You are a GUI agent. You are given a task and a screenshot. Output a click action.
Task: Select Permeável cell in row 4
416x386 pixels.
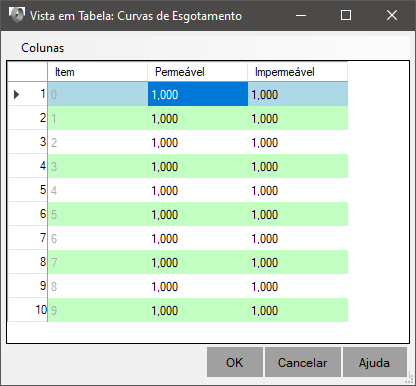[198, 166]
